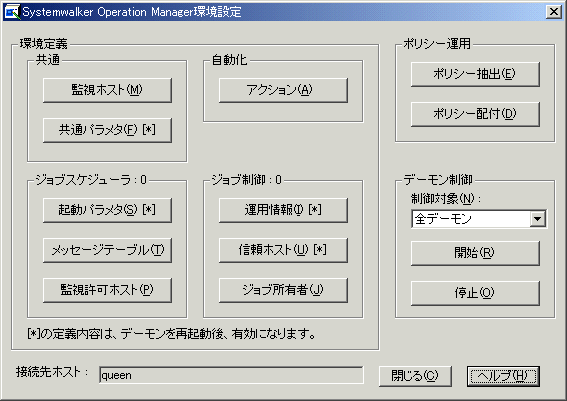Click the ポリシー運用 group label

click(x=437, y=44)
